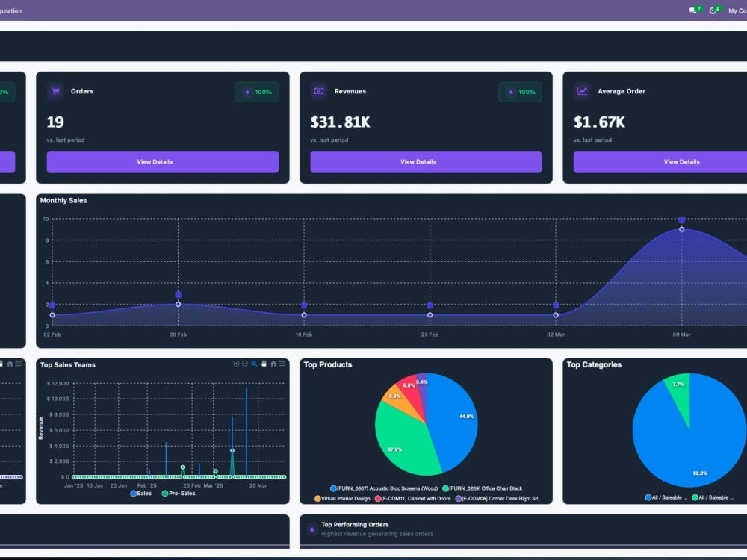Open the hamburger menu in the leftmost cut-off chart
747x560 pixels.
pos(18,364)
